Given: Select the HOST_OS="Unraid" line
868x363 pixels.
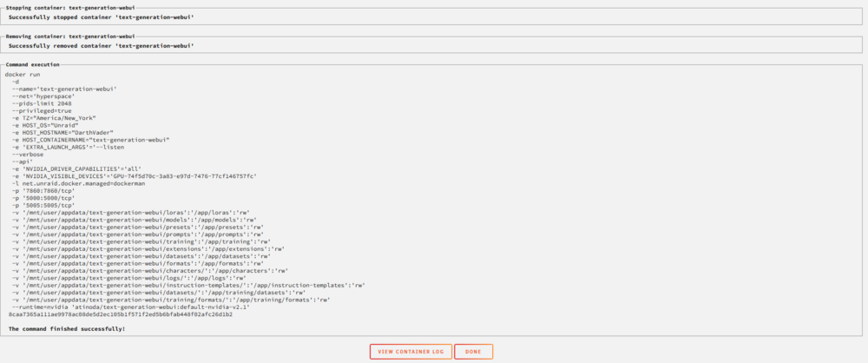Looking at the screenshot, I should (x=45, y=125).
